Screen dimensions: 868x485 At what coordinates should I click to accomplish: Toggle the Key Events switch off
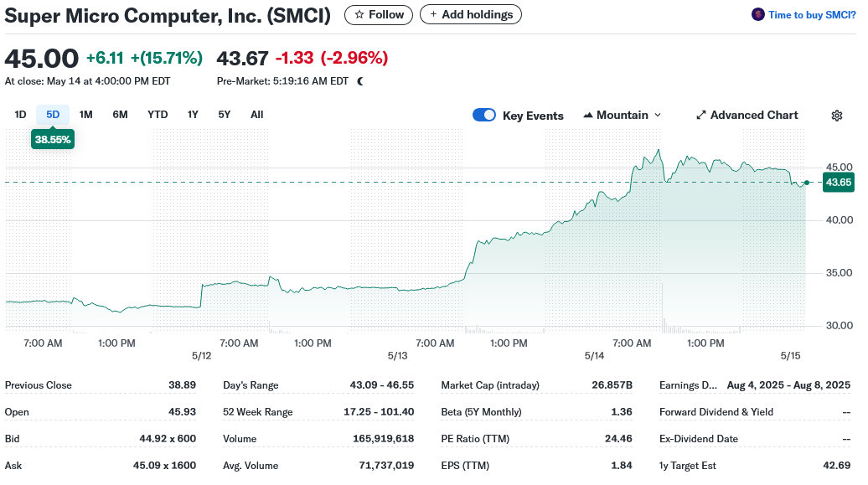click(484, 115)
